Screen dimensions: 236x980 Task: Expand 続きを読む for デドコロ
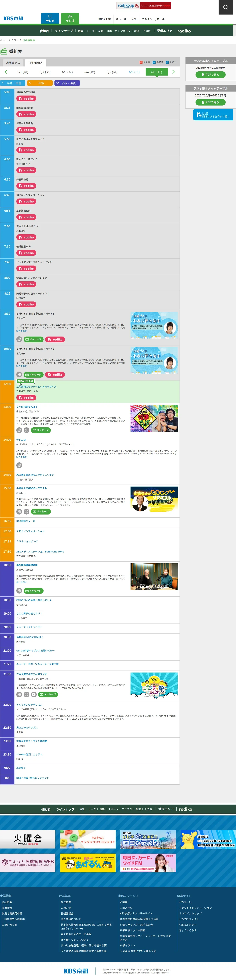click(22, 457)
